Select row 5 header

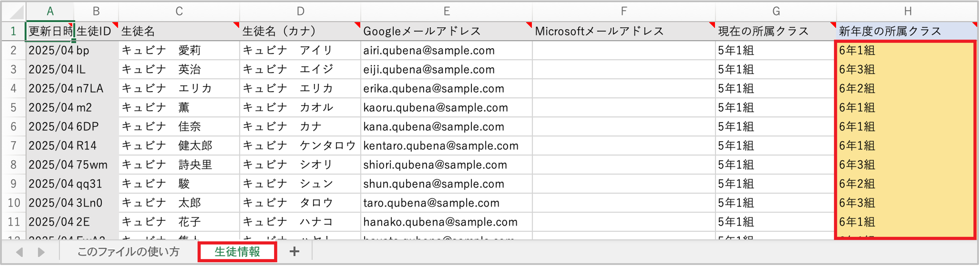coord(14,107)
